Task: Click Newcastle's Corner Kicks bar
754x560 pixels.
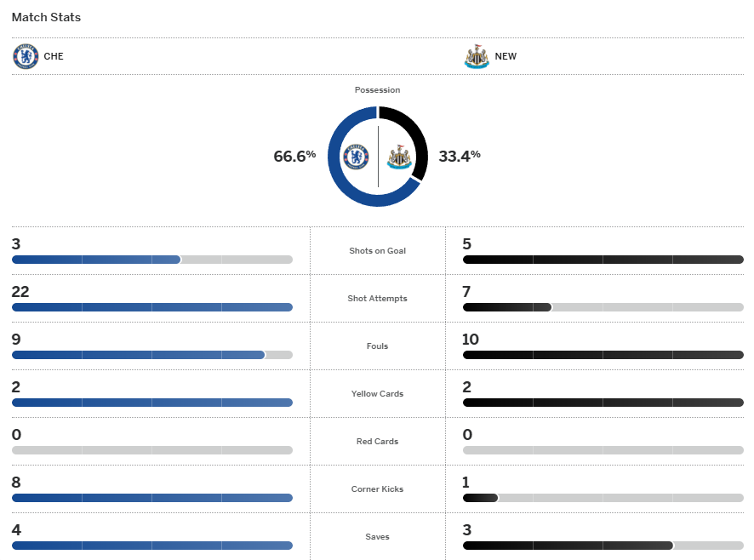Action: pos(603,498)
